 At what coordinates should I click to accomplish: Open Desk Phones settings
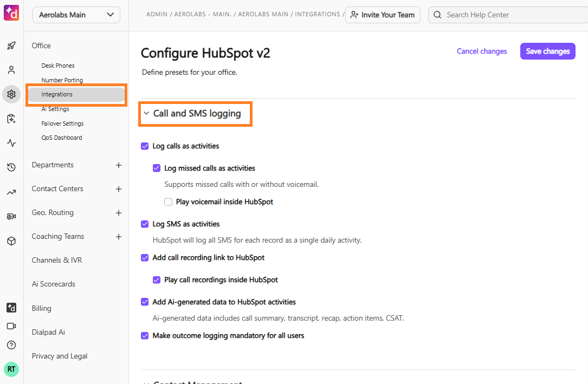58,66
